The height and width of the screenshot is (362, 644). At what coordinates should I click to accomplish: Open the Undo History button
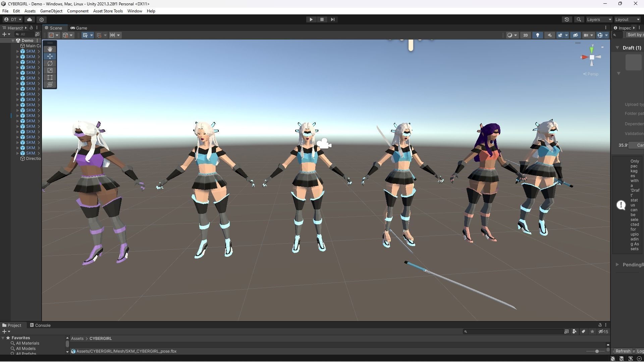pyautogui.click(x=567, y=19)
